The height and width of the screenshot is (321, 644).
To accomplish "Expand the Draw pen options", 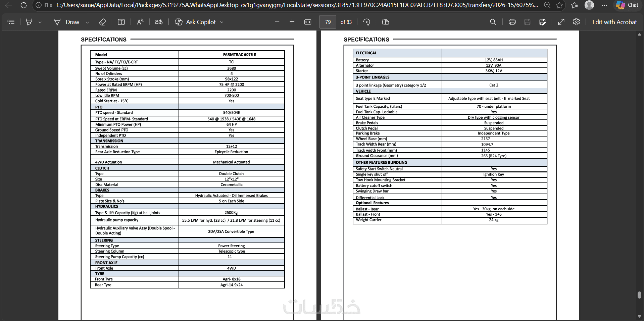I will pyautogui.click(x=88, y=22).
